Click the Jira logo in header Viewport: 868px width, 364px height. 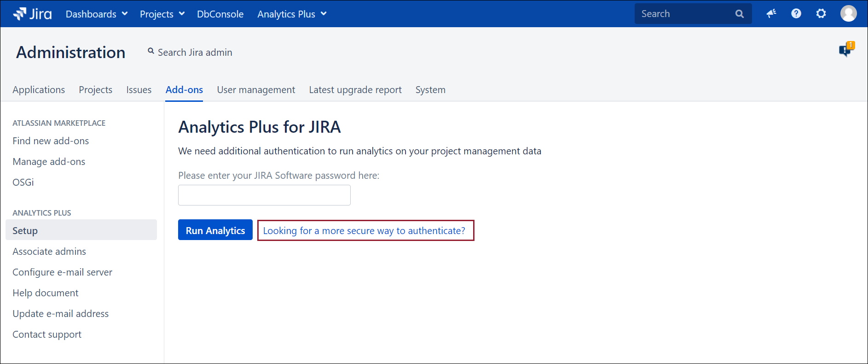coord(32,14)
